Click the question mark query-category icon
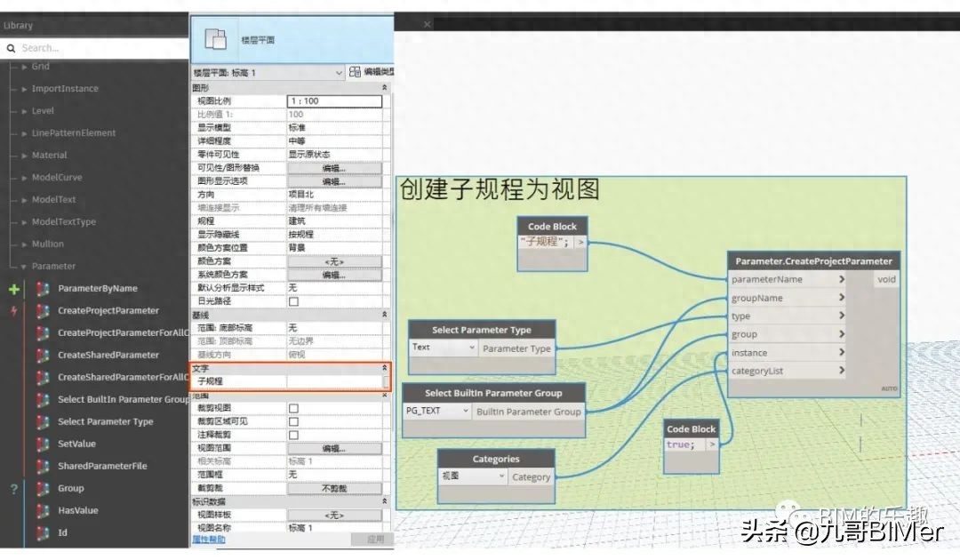This screenshot has width=960, height=560. [x=14, y=489]
